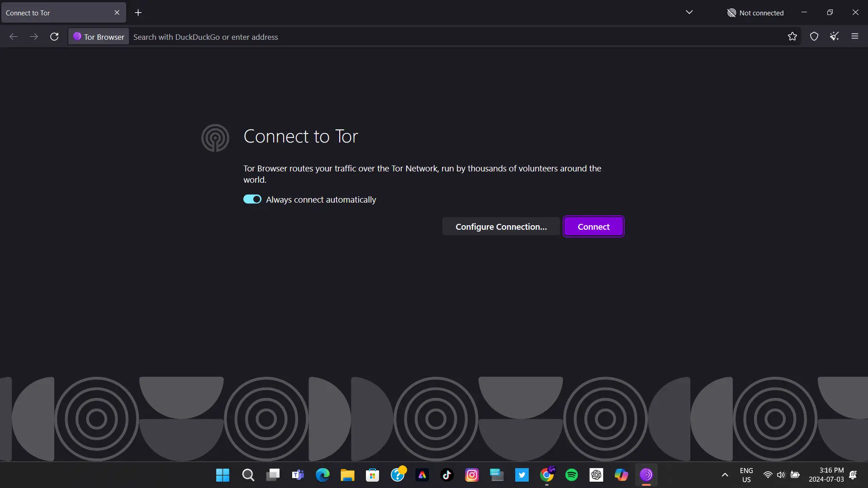
Task: Open Microsoft Store from taskbar
Action: point(372,475)
